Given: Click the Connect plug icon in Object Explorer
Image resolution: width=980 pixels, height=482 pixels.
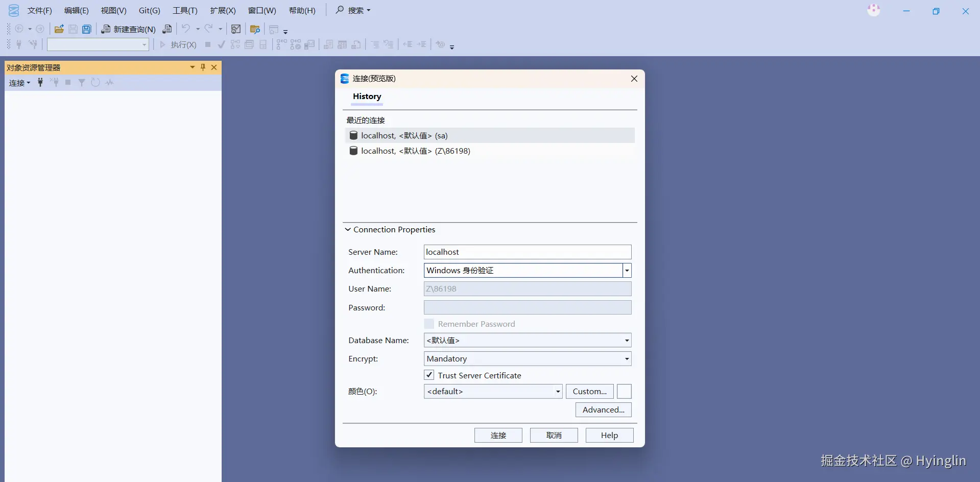Looking at the screenshot, I should coord(40,82).
